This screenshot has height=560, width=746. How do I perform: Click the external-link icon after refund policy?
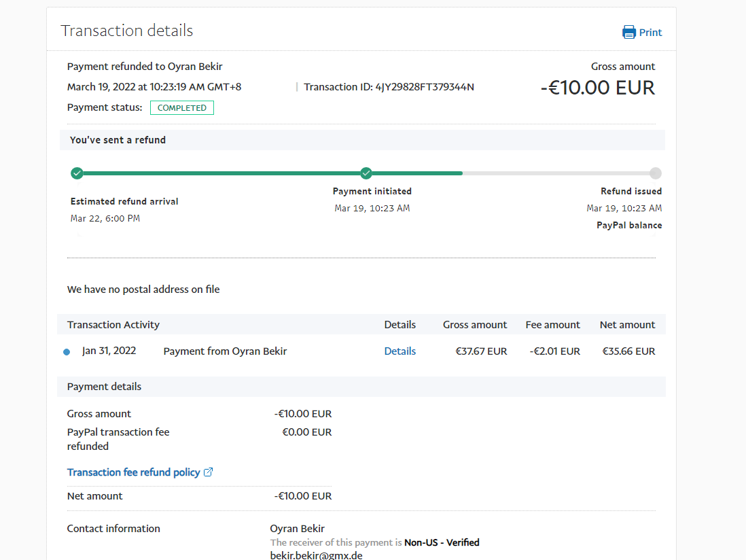click(x=209, y=472)
